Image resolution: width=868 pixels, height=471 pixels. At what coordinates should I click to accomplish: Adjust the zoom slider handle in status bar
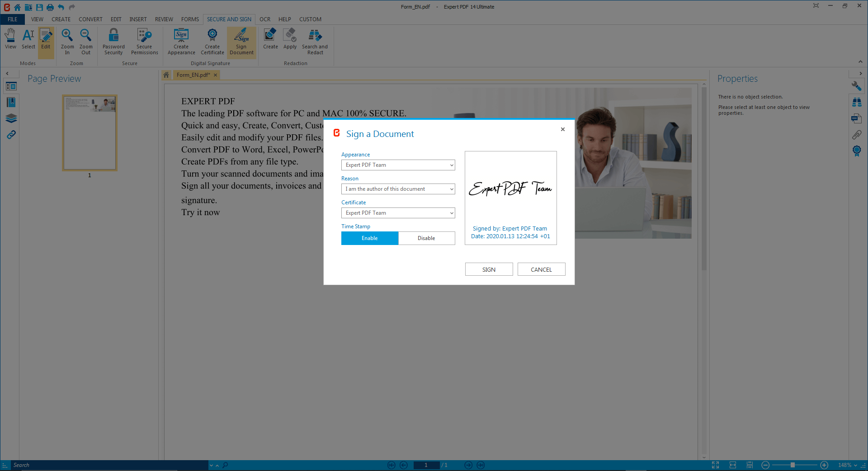793,465
